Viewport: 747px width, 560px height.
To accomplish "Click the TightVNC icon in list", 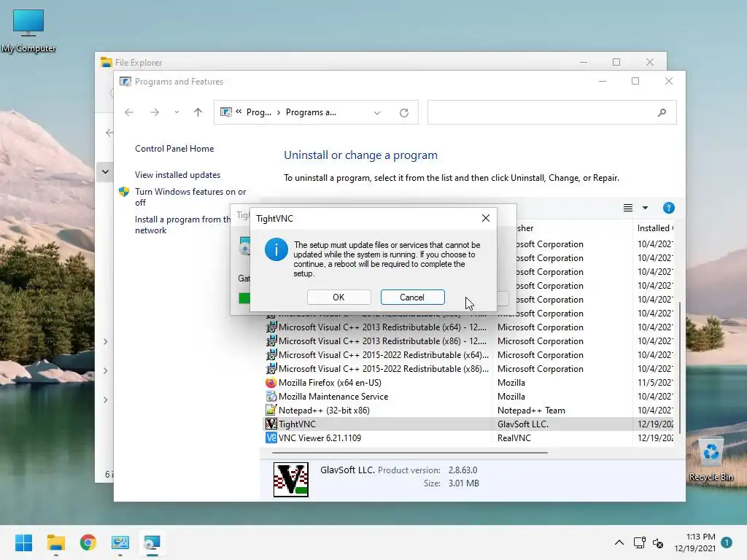I will pos(271,424).
